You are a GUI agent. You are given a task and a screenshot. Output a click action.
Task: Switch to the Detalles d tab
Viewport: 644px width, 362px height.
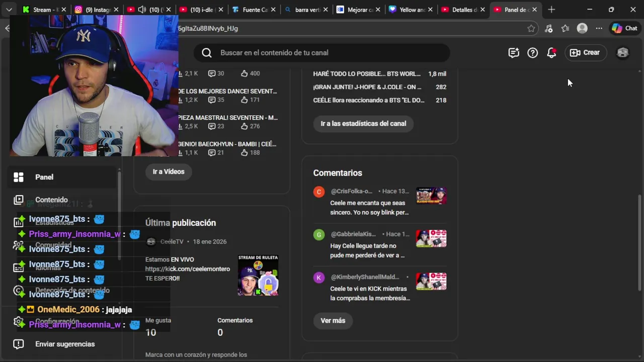pyautogui.click(x=462, y=10)
